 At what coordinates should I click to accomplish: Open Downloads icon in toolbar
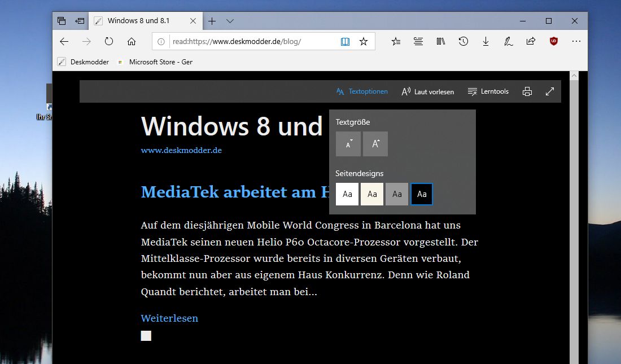(486, 41)
